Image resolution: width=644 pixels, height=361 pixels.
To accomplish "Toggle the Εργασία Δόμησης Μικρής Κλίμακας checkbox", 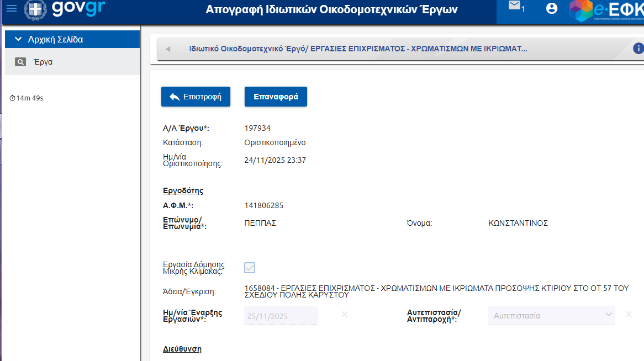I will (250, 268).
